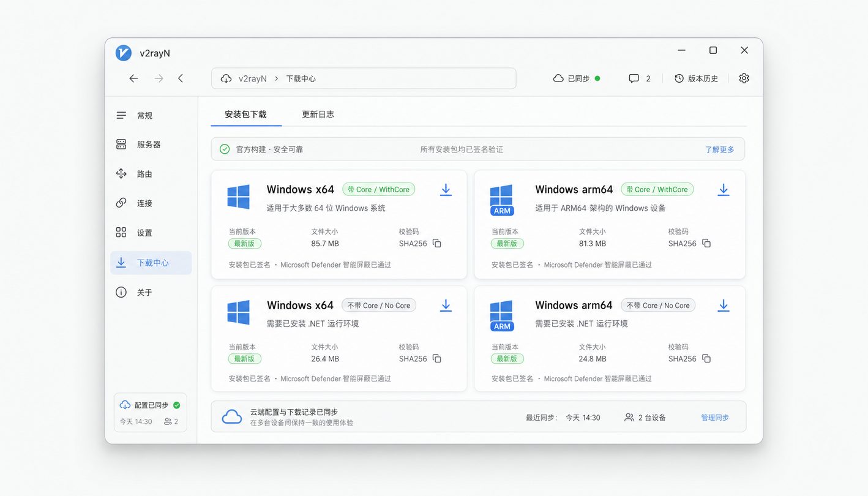Click 最近同步 time 今天 14:30 in banner
Screen dimensions: 868x496
point(583,418)
